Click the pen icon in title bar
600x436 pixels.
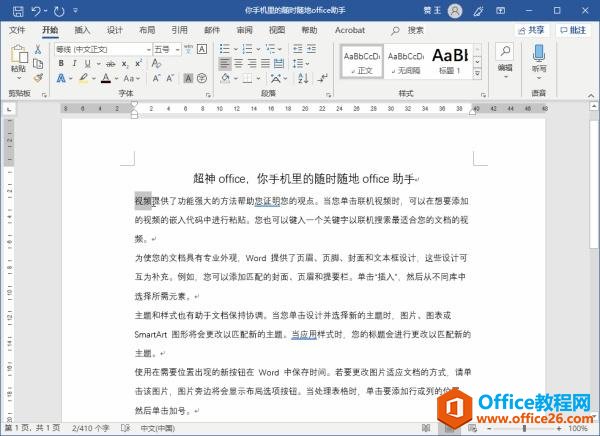tap(478, 11)
